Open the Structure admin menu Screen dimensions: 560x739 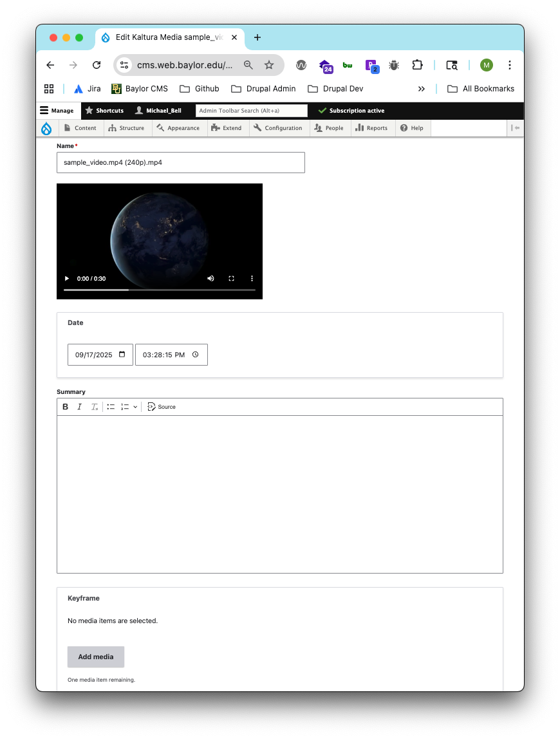126,127
